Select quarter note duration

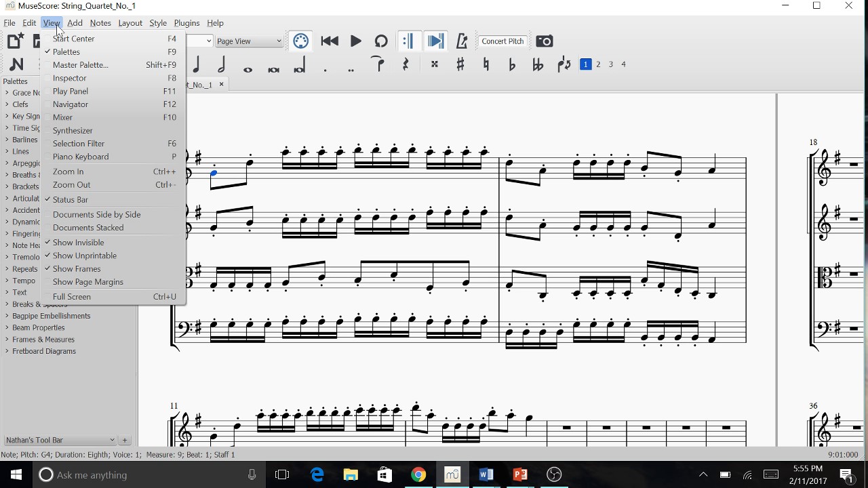pos(196,64)
